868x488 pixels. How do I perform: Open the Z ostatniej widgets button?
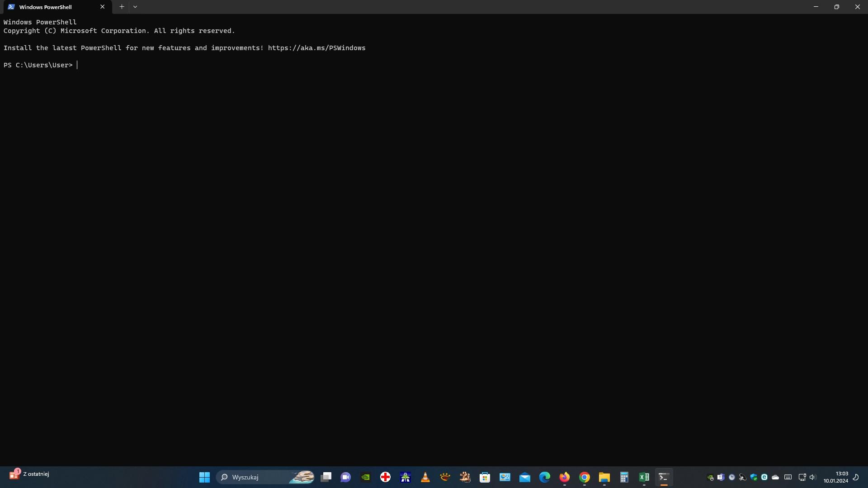[x=29, y=474]
